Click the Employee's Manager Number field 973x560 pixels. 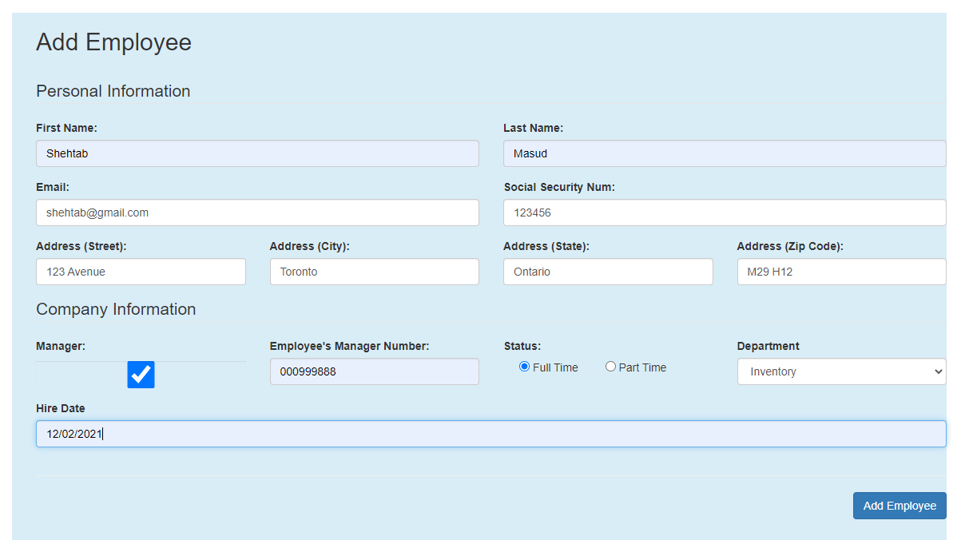374,371
